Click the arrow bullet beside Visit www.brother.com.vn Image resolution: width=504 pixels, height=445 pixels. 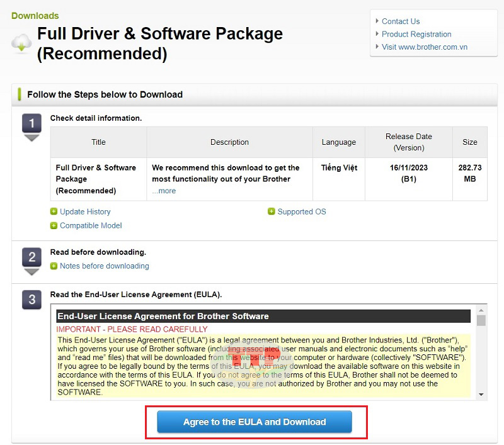pos(377,47)
